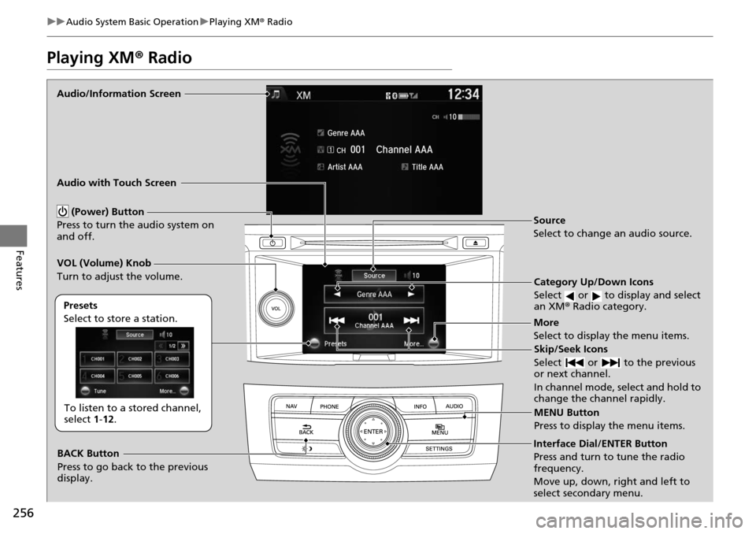Image resolution: width=756 pixels, height=534 pixels.
Task: Open More... on the touch screen
Action: click(x=421, y=343)
